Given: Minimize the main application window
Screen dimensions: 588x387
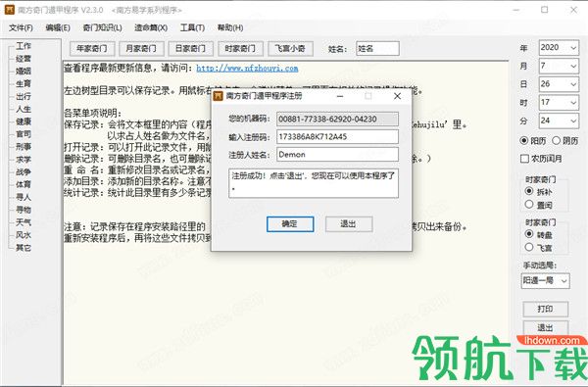Looking at the screenshot, I should (x=516, y=10).
